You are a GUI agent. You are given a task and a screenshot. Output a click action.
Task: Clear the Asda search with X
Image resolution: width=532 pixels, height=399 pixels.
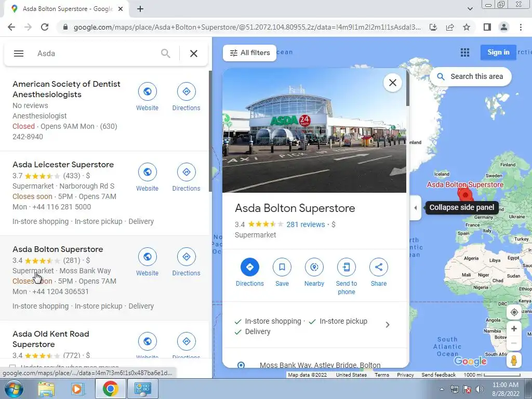194,54
